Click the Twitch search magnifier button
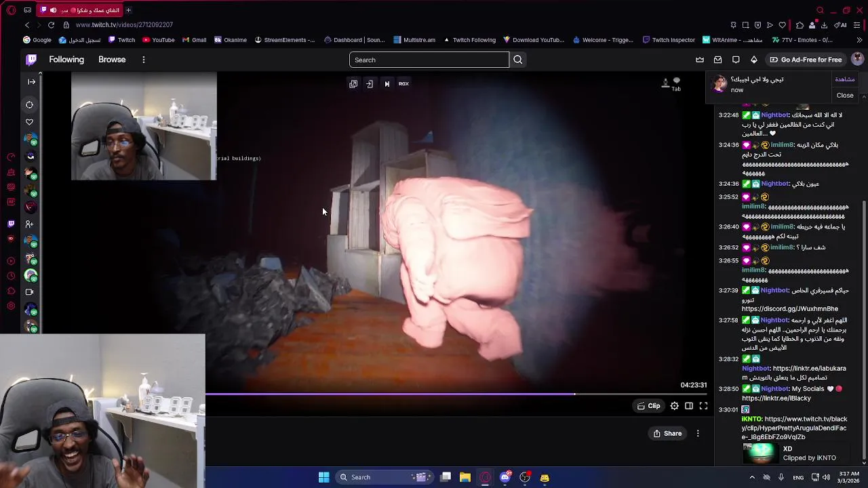This screenshot has height=488, width=868. [517, 60]
